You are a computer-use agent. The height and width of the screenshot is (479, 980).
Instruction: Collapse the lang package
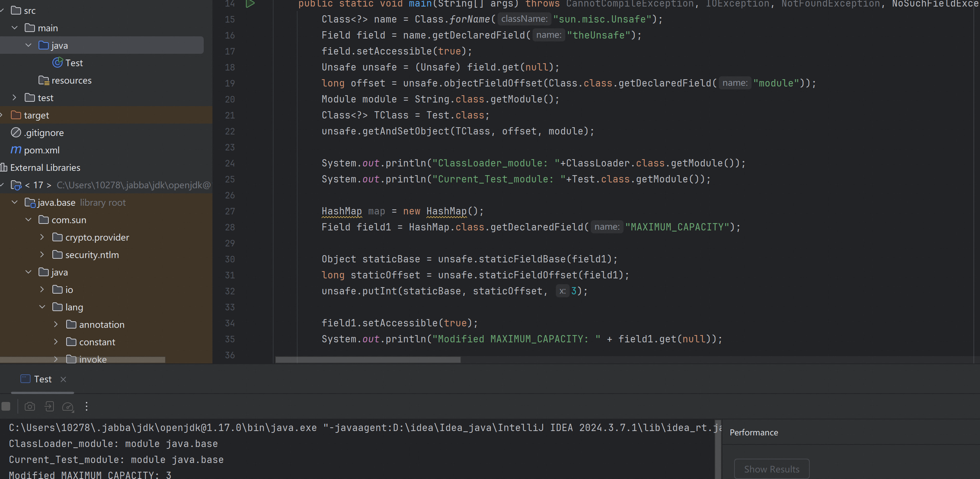pos(42,307)
